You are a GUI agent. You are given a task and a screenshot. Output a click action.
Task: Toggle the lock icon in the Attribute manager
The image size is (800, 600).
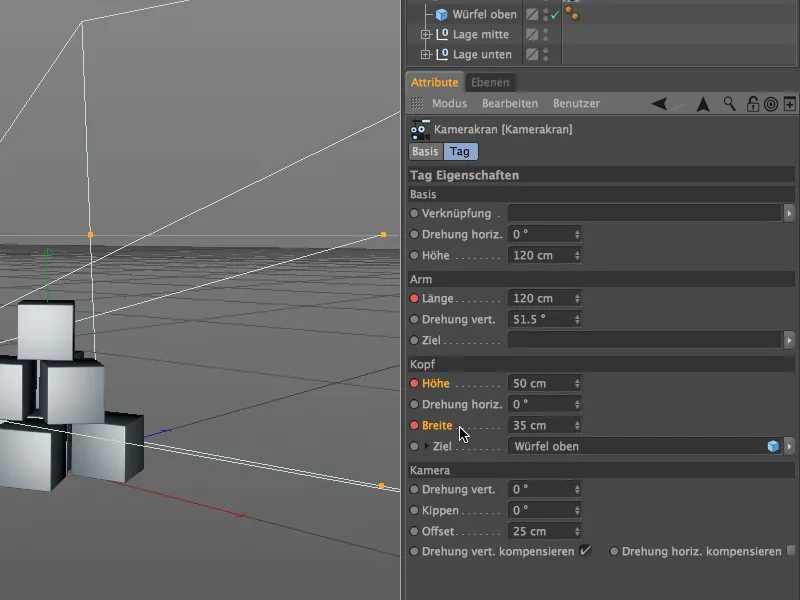tap(753, 104)
